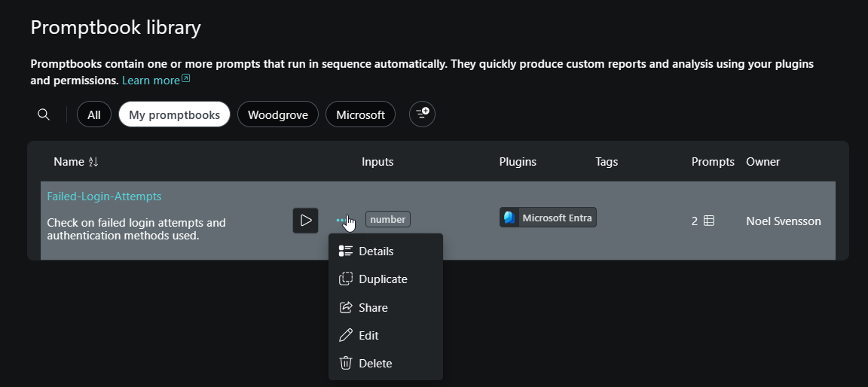
Task: Click the prompts count table icon
Action: tap(708, 221)
